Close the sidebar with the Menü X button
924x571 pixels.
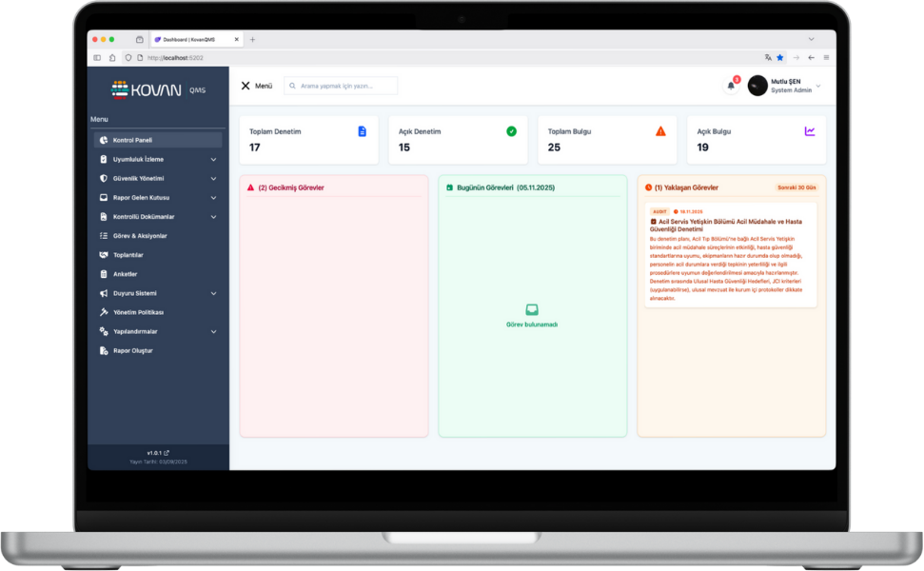coord(246,86)
